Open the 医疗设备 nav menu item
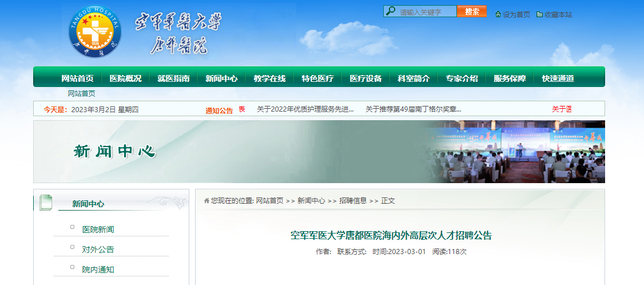This screenshot has height=285, width=644. click(x=366, y=78)
